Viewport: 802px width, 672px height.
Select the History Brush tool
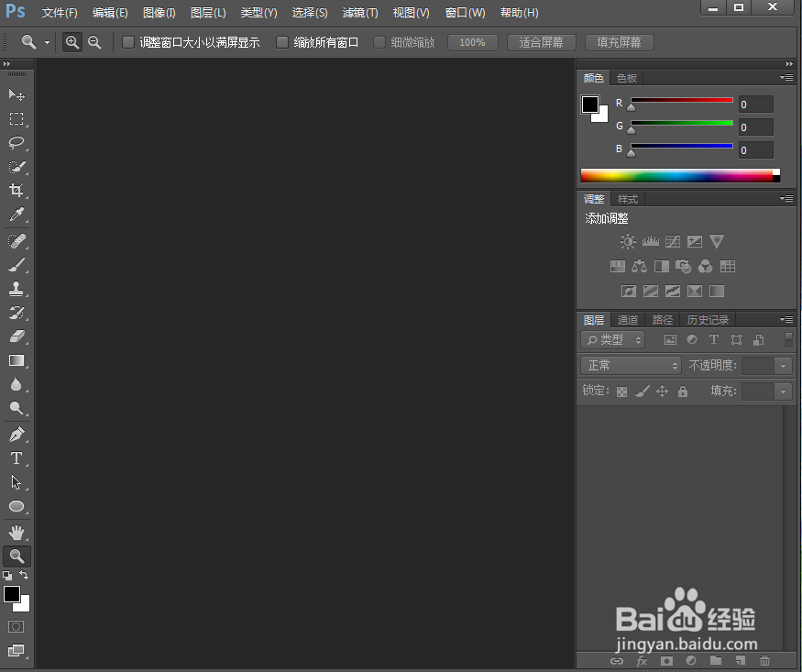[x=16, y=312]
